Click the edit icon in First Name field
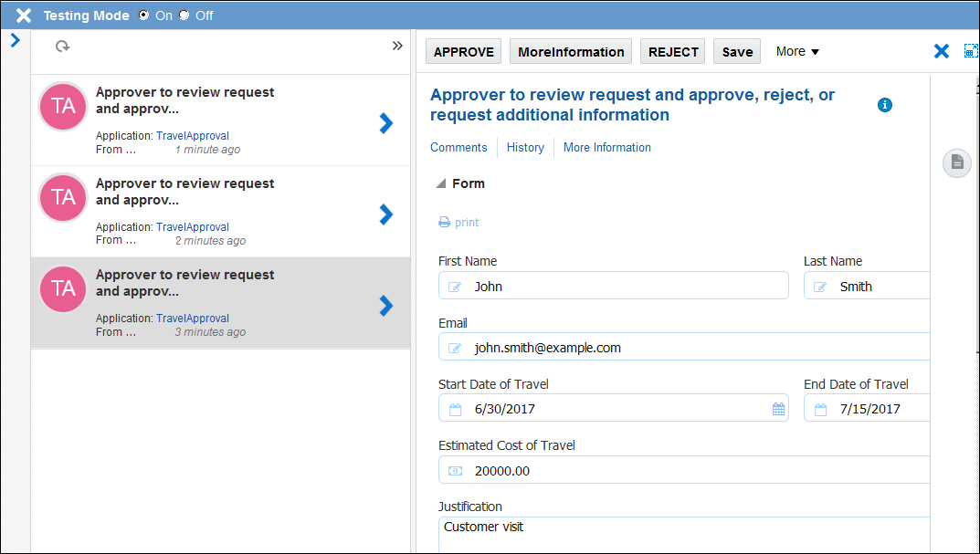980x554 pixels. [x=455, y=287]
